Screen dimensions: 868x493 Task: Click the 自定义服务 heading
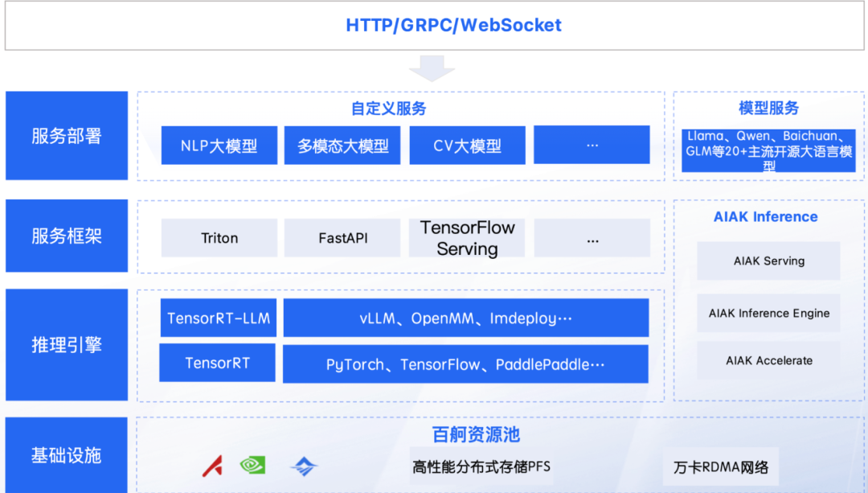(389, 109)
